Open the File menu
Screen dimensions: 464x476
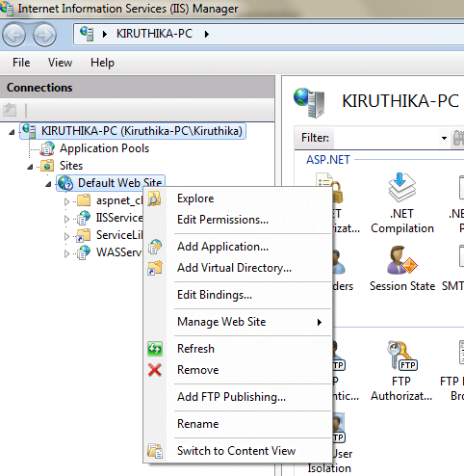click(x=21, y=63)
